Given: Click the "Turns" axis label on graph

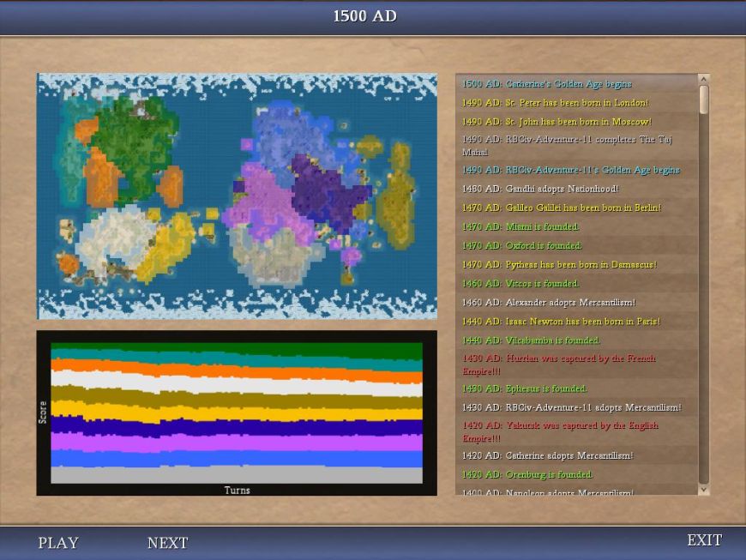Looking at the screenshot, I should [237, 490].
